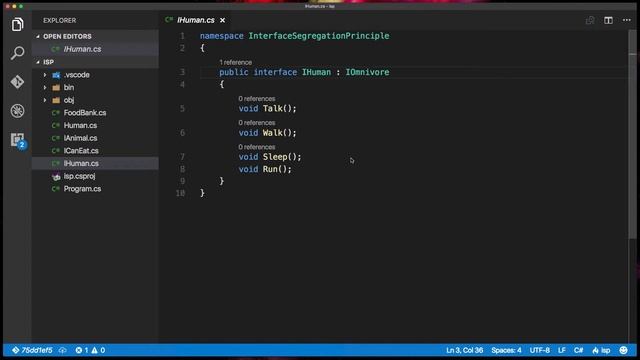This screenshot has width=640, height=360.
Task: Open the Extensions view icon
Action: [18, 140]
